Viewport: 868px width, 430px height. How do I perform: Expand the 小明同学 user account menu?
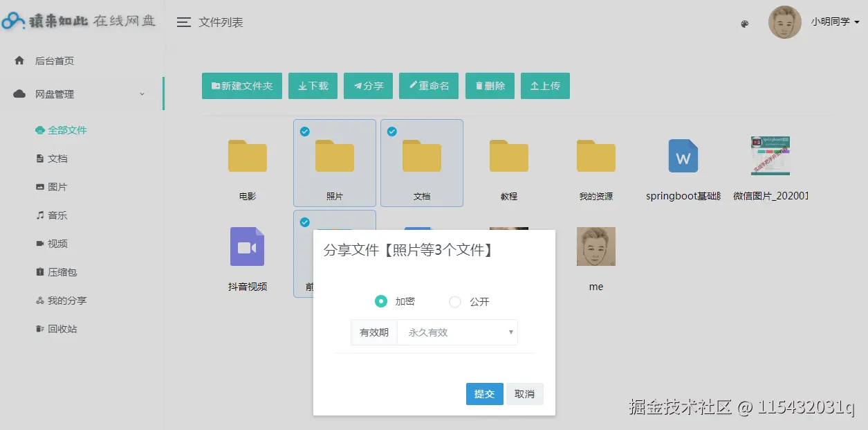coord(833,21)
